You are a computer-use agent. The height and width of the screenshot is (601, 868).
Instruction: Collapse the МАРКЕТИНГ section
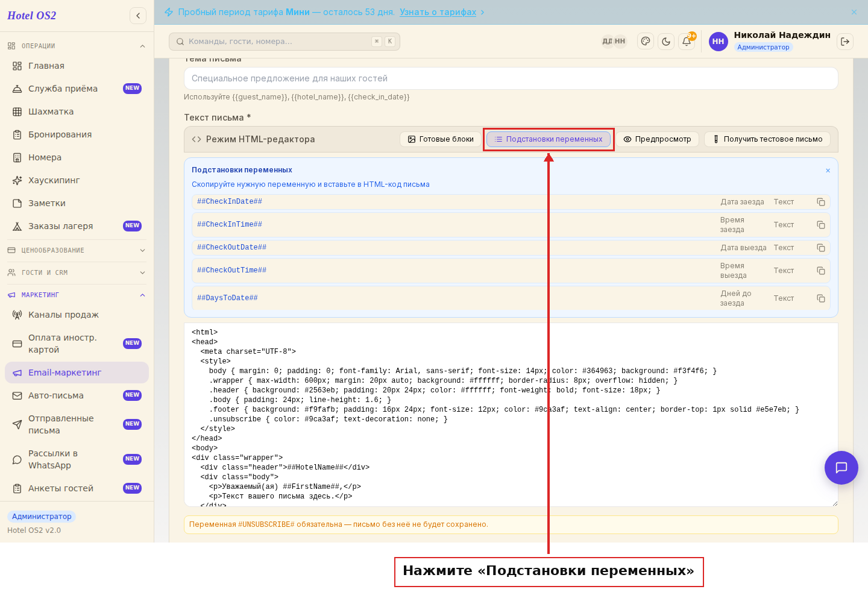coord(77,295)
